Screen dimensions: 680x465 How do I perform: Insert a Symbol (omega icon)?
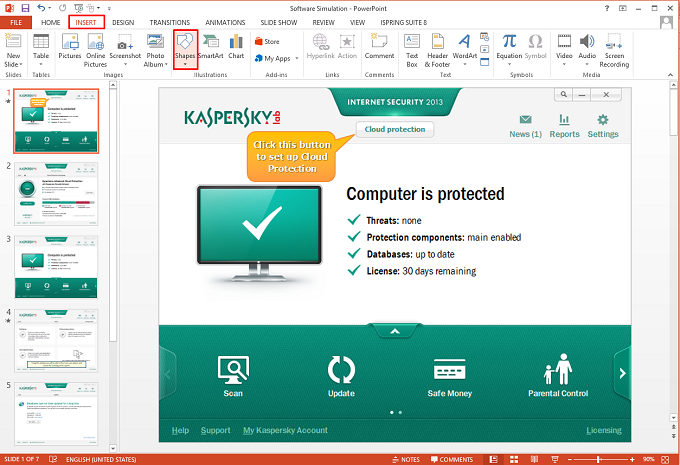point(536,47)
